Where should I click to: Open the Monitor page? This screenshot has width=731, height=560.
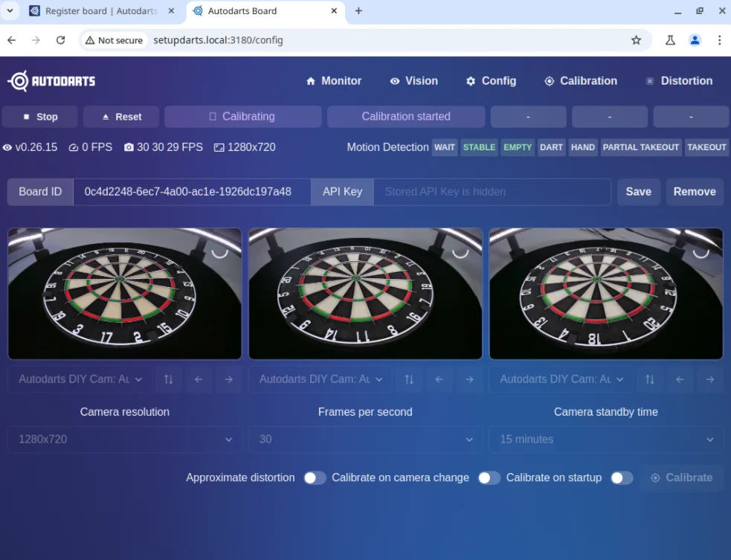coord(334,81)
